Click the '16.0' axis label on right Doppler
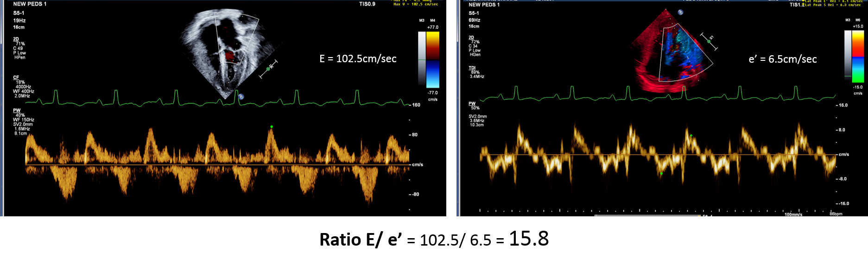Screen dimensions: 868x266 (843, 105)
